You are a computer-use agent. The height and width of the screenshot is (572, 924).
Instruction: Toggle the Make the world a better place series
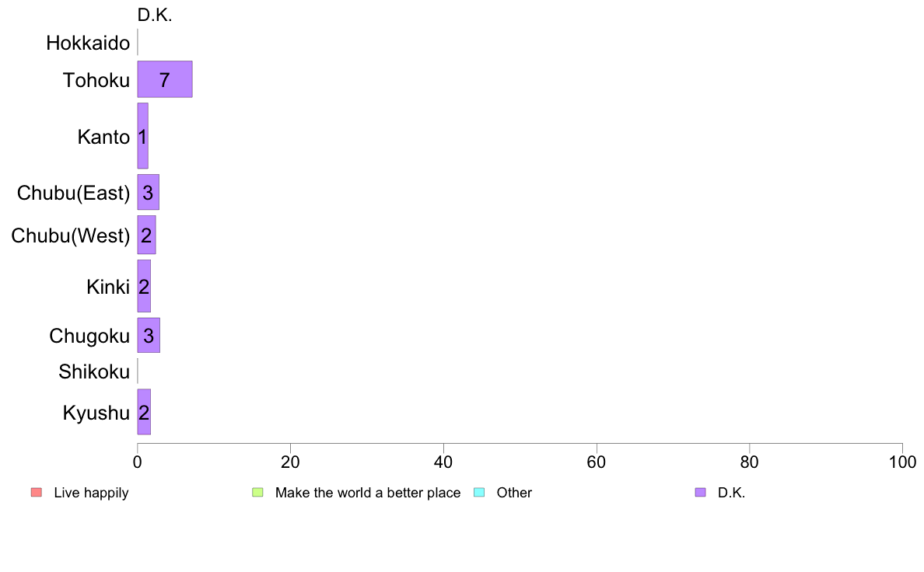(367, 493)
